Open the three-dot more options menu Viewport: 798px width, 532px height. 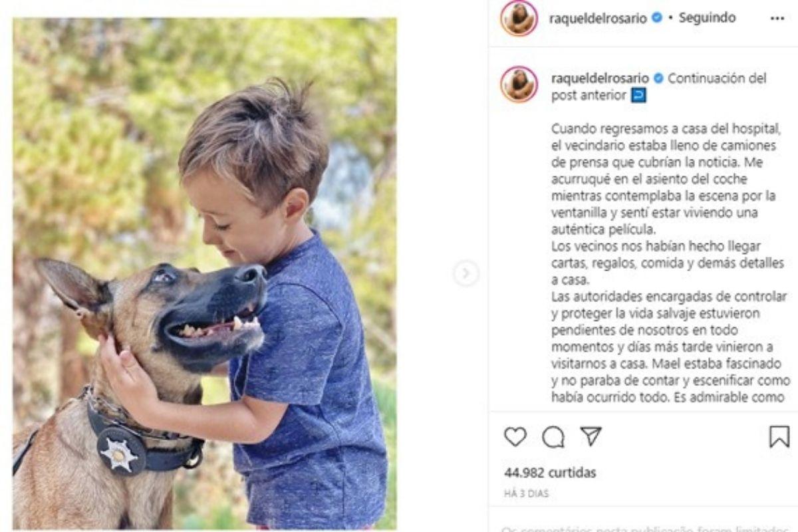point(777,19)
